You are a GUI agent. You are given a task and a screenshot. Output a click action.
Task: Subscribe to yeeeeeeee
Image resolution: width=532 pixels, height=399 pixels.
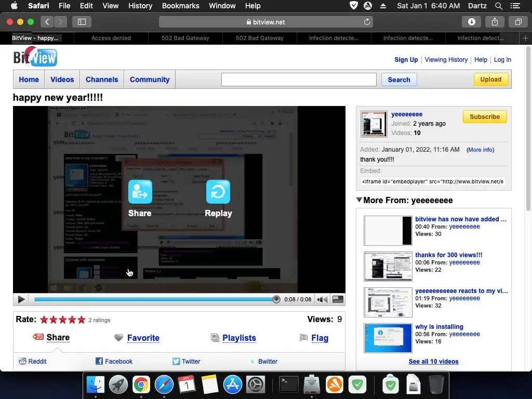click(x=485, y=117)
